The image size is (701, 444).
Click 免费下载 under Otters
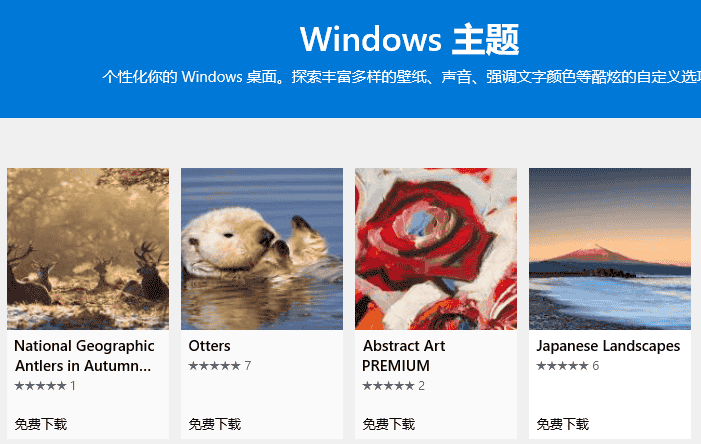pos(215,424)
